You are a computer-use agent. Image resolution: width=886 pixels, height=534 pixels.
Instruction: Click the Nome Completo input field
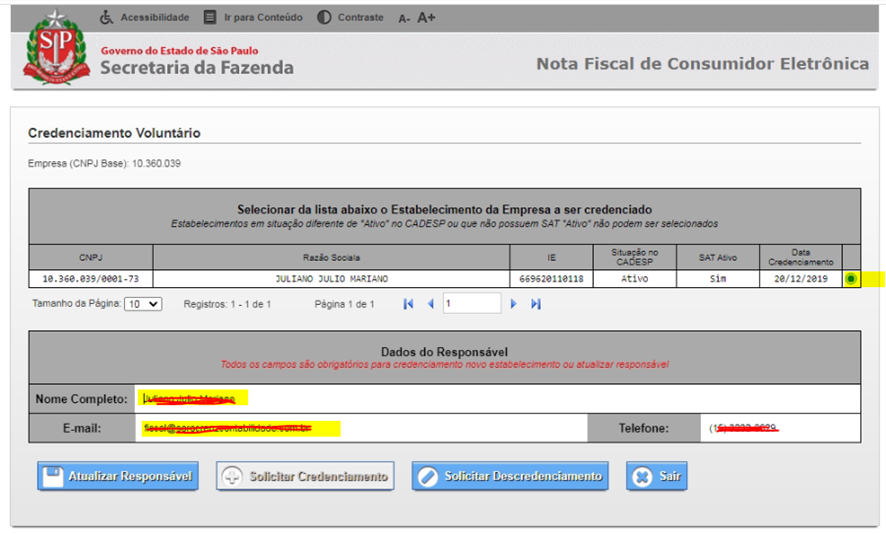(495, 399)
